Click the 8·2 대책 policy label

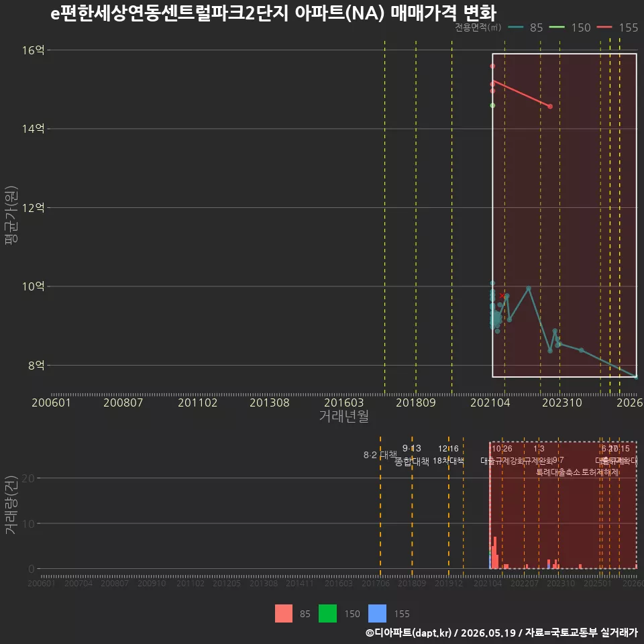coord(380,455)
